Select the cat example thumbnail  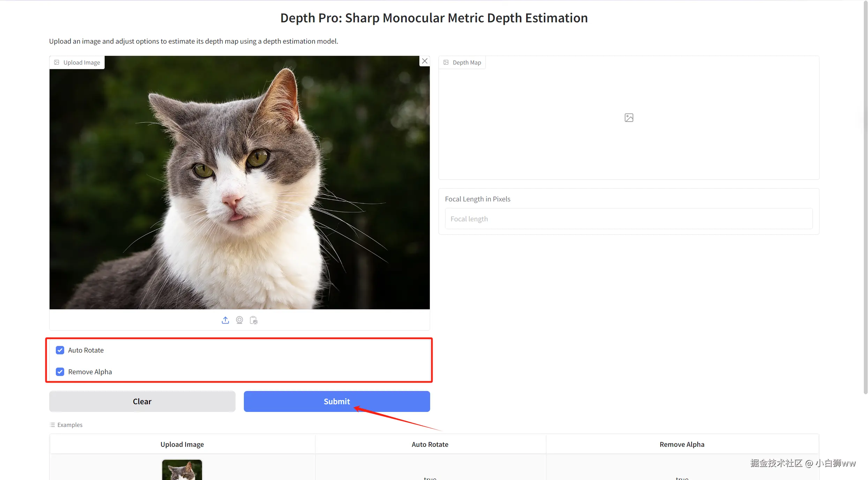tap(182, 470)
